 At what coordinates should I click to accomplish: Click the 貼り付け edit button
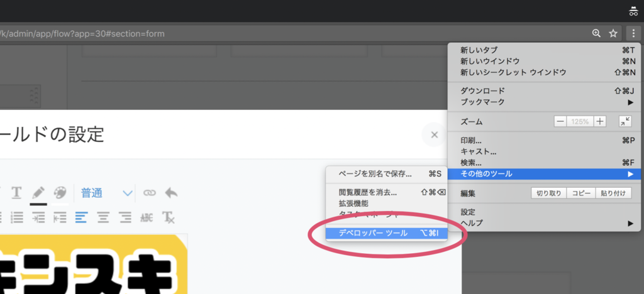tap(614, 193)
